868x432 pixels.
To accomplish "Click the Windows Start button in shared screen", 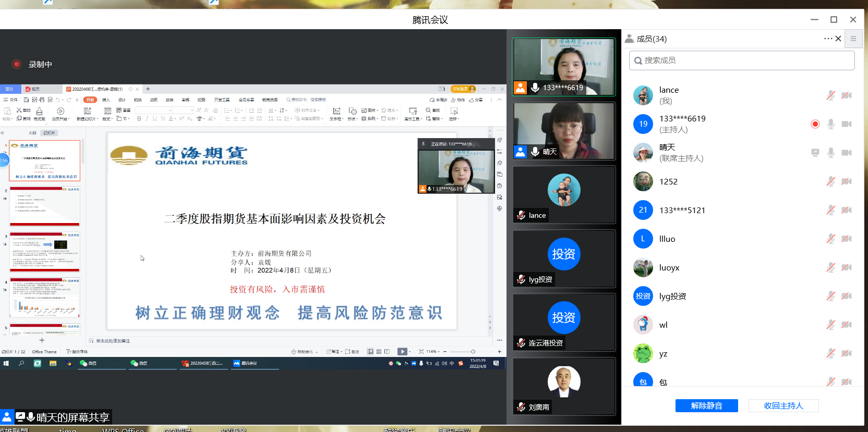I will [6, 363].
